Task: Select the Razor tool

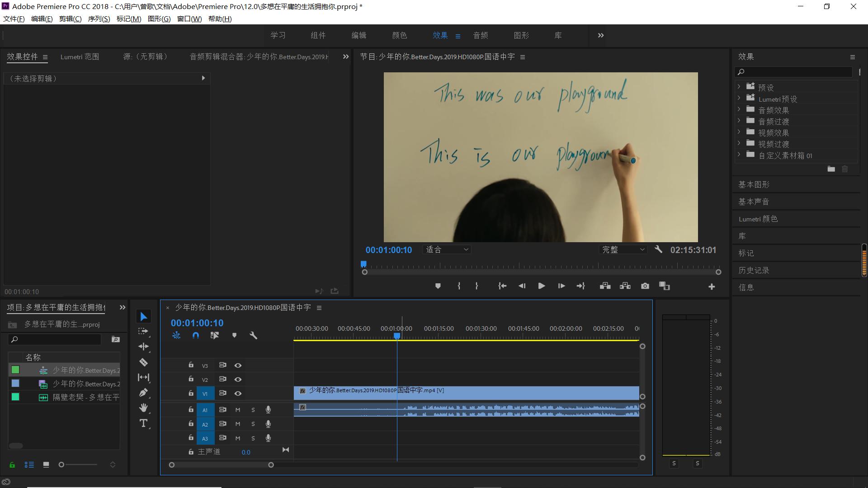Action: click(143, 362)
